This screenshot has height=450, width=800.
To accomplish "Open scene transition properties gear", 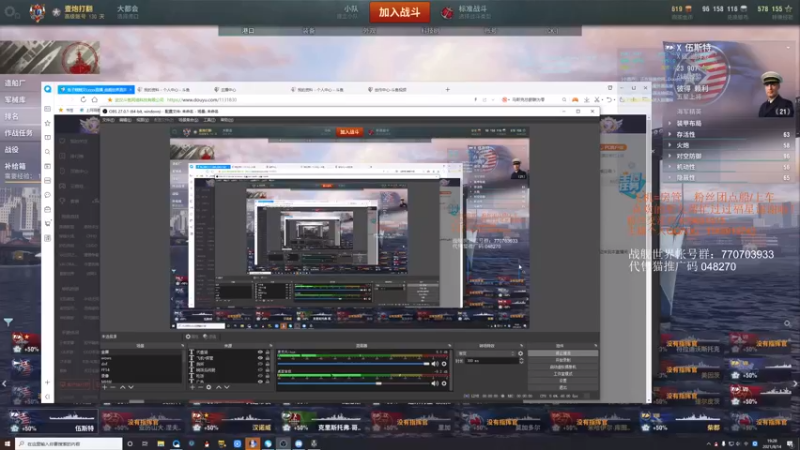I will (520, 353).
